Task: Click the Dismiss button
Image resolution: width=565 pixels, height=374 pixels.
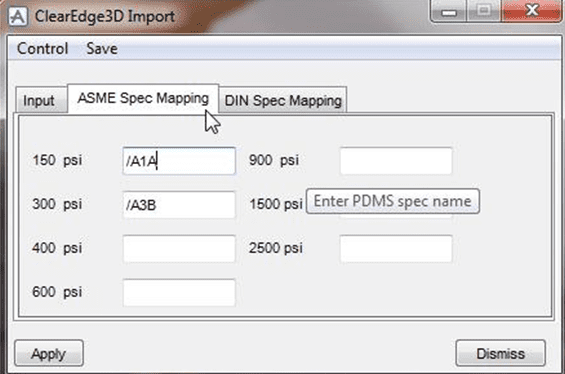Action: pyautogui.click(x=501, y=353)
